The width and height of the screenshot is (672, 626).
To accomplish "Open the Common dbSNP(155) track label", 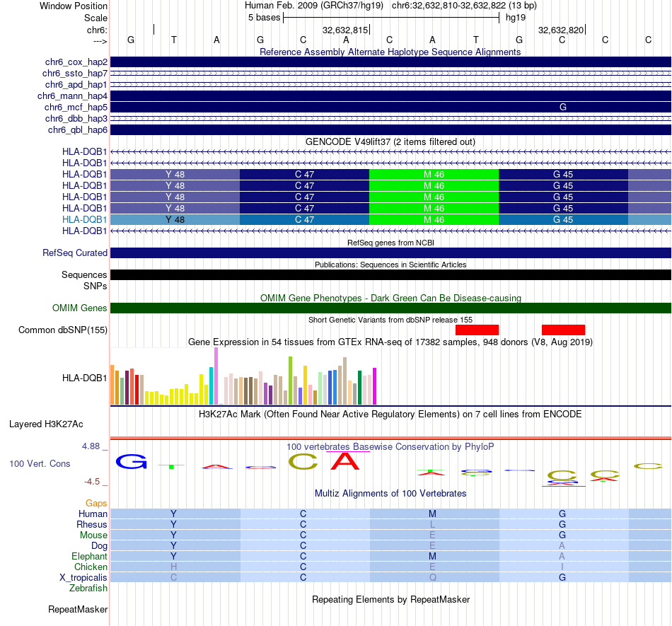I will pyautogui.click(x=62, y=330).
